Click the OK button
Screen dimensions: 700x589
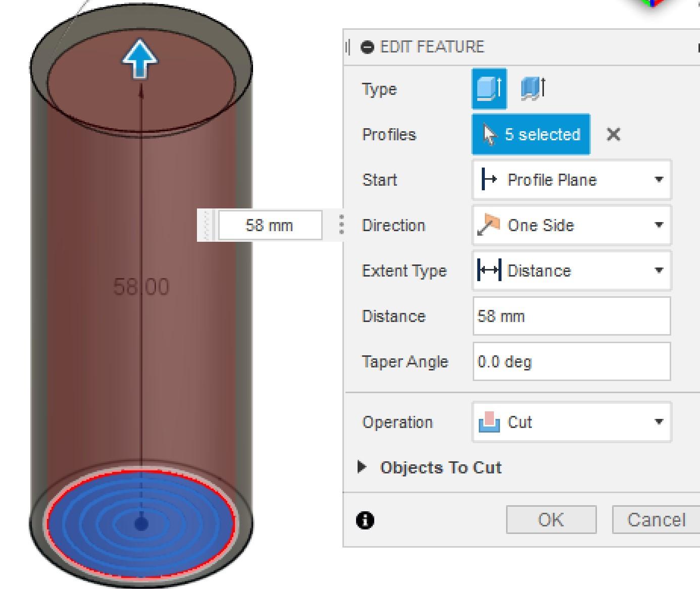pyautogui.click(x=551, y=519)
